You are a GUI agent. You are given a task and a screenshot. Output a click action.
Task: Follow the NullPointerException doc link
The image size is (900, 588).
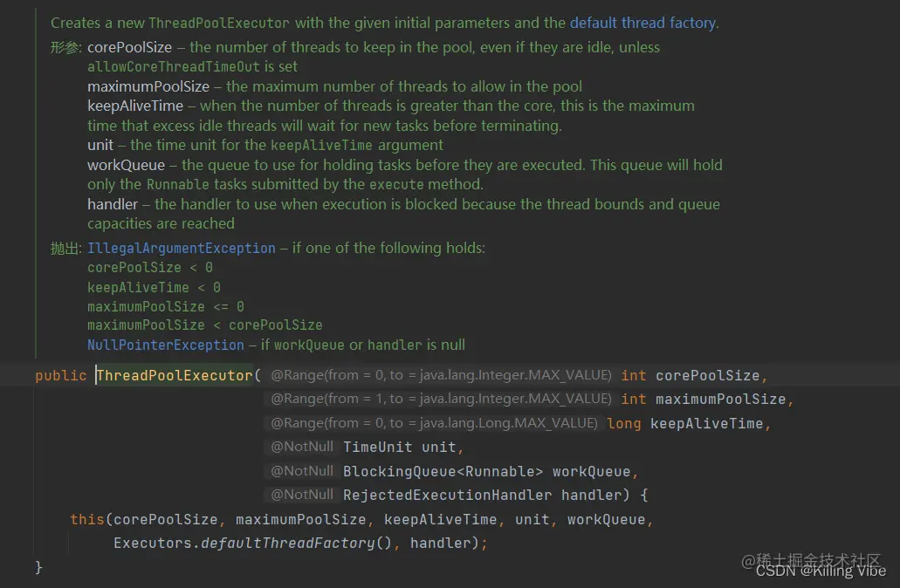tap(166, 345)
